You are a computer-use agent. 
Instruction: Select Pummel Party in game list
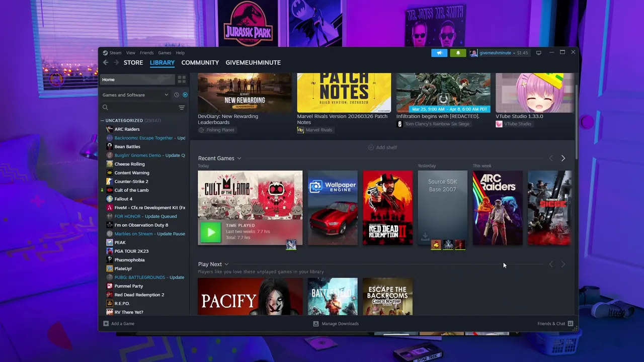pos(129,286)
